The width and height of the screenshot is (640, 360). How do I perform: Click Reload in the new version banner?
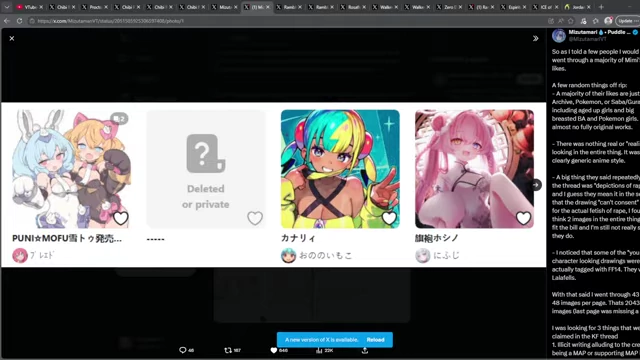click(x=375, y=340)
